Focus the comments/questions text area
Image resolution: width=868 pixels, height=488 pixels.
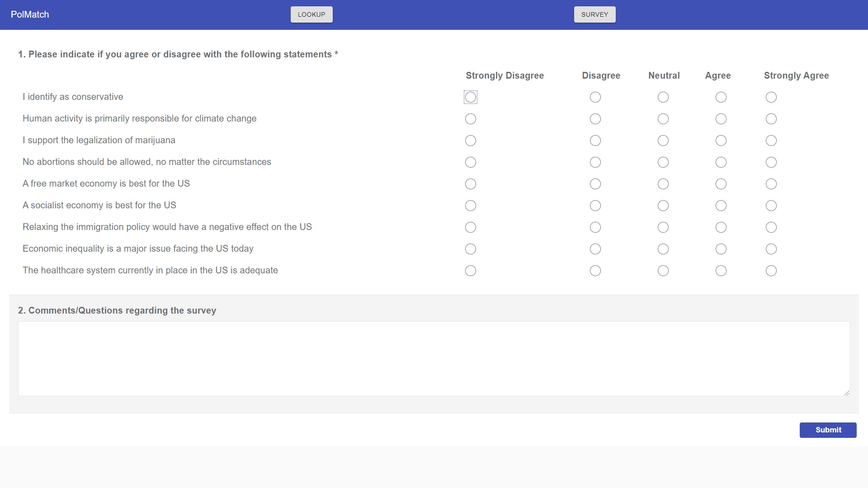[x=434, y=359]
